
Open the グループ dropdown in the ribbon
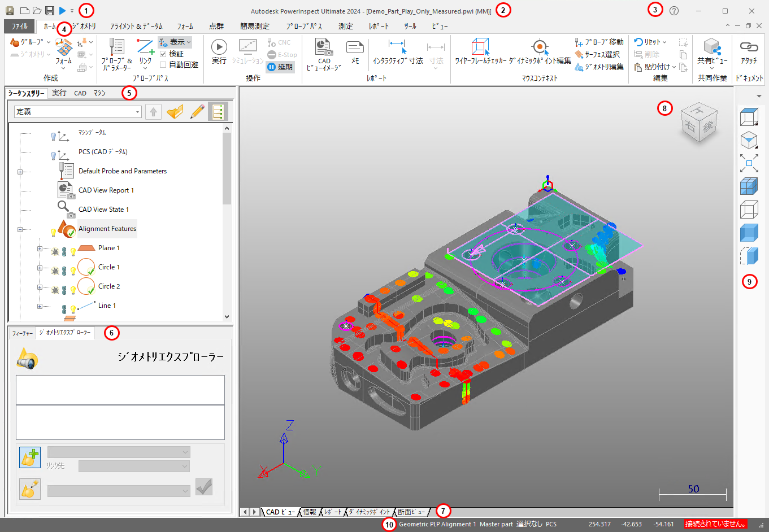click(31, 42)
